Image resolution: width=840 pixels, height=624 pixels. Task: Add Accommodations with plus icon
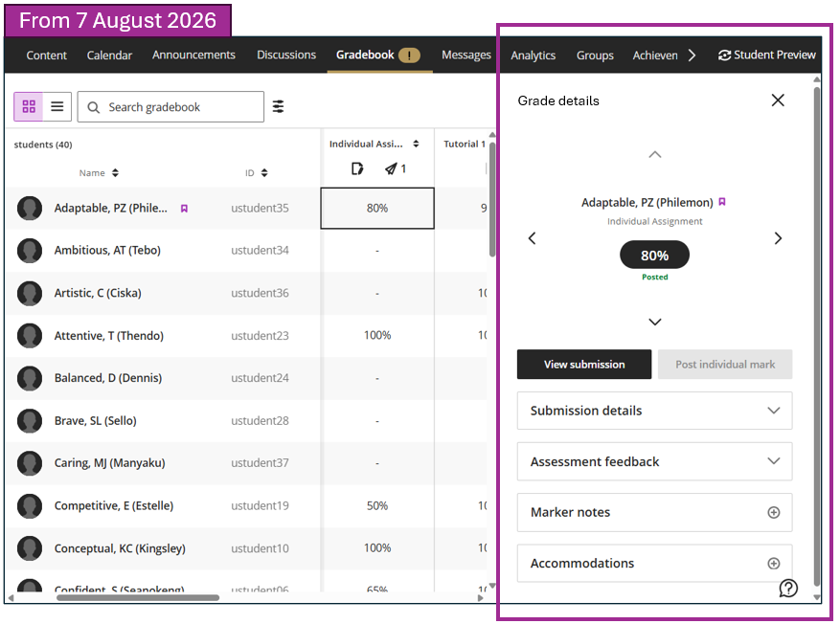(x=774, y=564)
